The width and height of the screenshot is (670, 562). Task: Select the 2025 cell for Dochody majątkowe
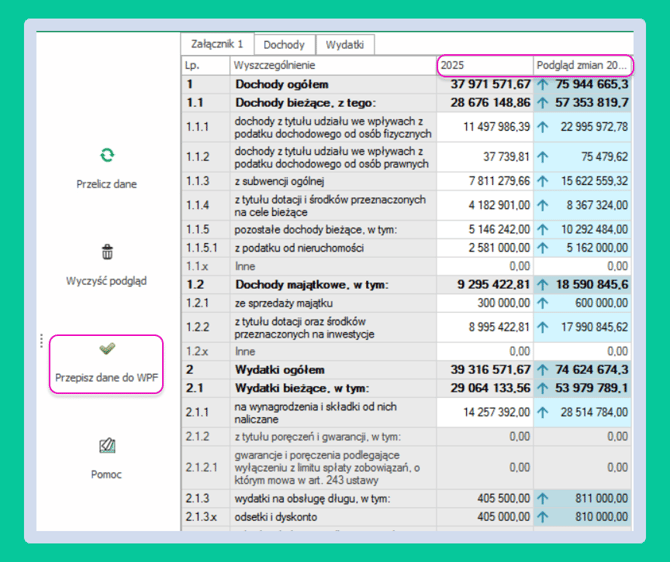[x=485, y=285]
